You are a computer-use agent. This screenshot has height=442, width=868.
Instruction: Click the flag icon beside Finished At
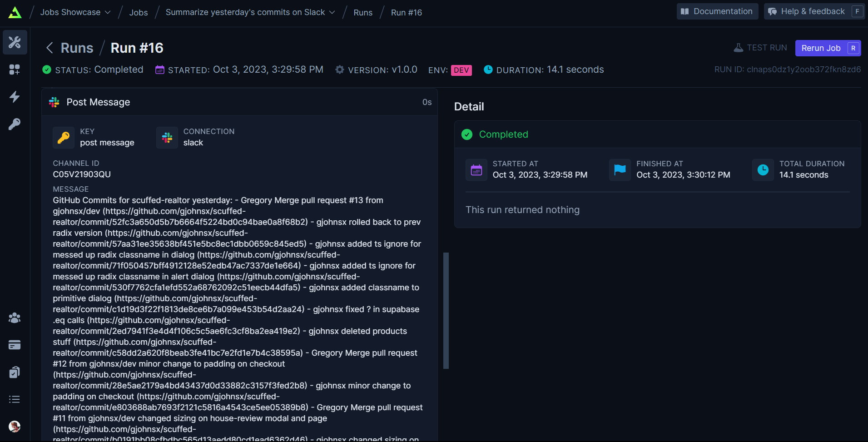click(x=620, y=169)
